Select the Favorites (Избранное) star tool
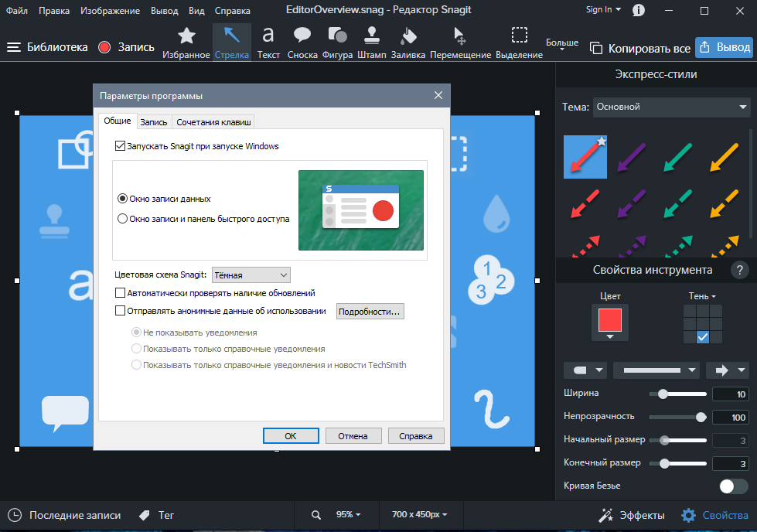This screenshot has width=757, height=532. click(186, 43)
